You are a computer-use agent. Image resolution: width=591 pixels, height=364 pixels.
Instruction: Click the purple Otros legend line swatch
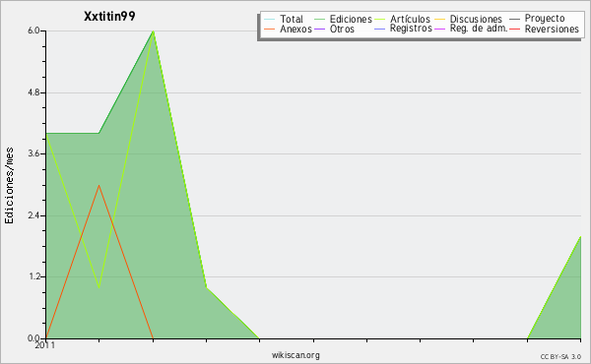pyautogui.click(x=319, y=29)
